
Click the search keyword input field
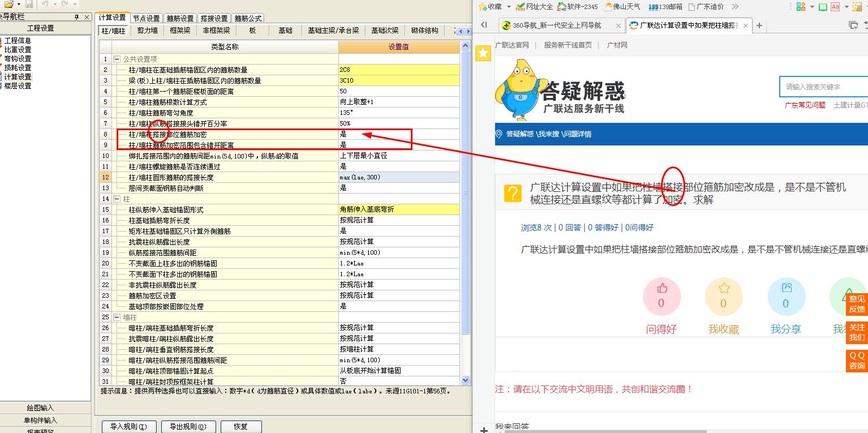click(823, 87)
